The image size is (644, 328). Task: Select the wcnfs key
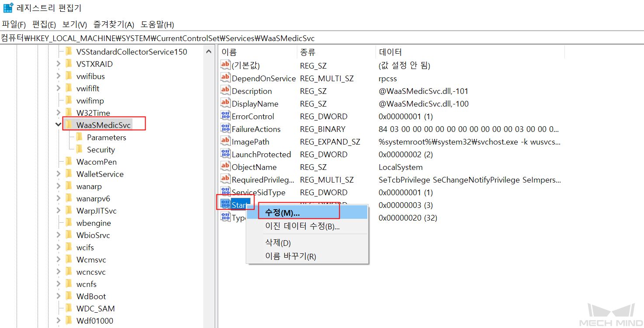point(87,284)
